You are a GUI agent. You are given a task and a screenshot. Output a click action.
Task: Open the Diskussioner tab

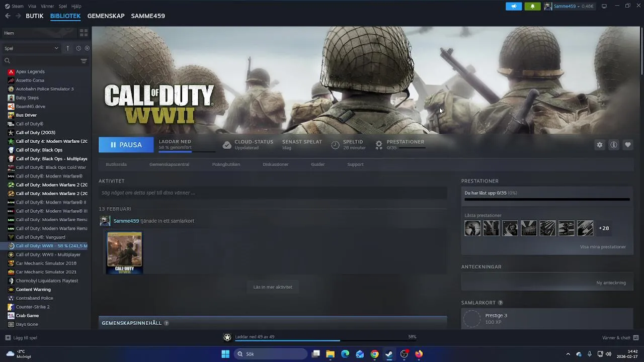[276, 164]
